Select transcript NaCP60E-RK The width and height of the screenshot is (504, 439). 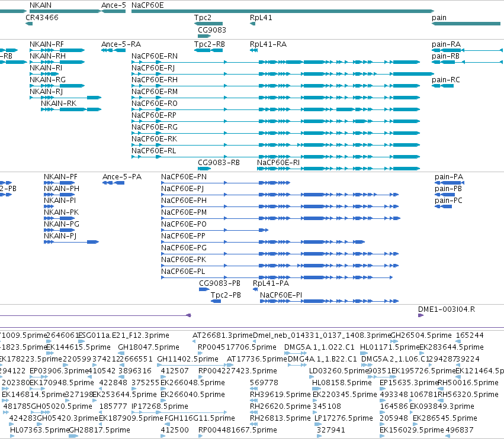(155, 139)
